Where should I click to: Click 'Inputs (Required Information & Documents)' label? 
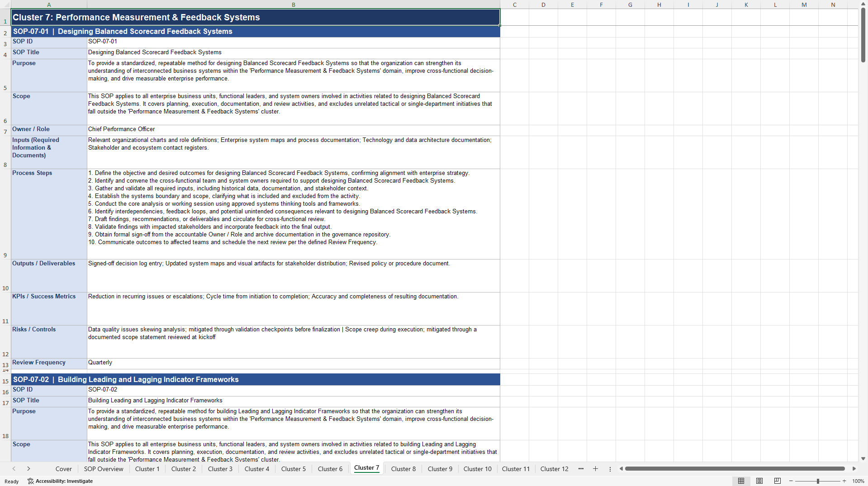coord(49,152)
